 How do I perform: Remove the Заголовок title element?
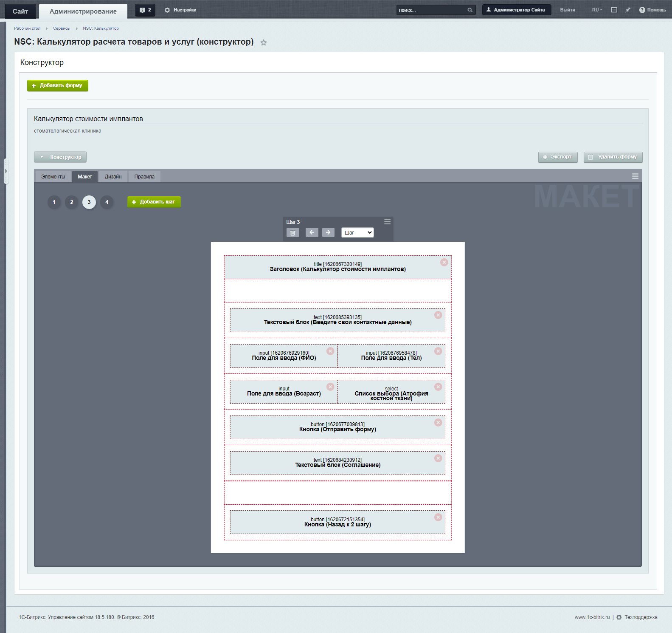click(x=444, y=263)
